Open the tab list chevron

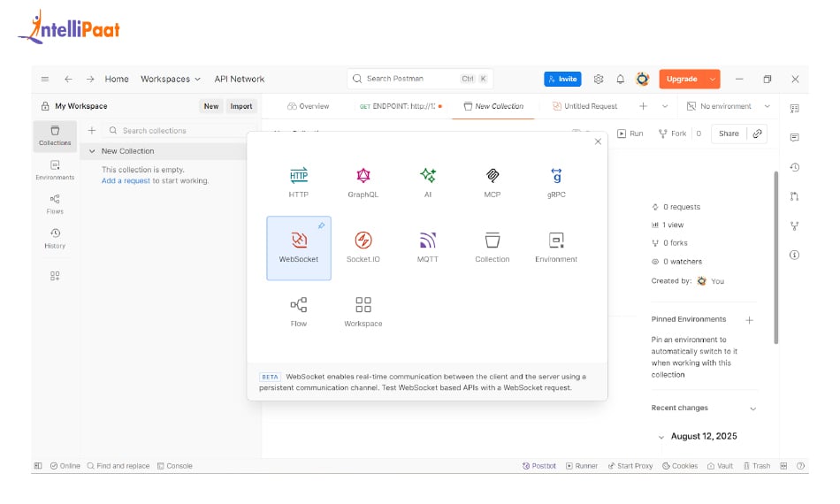point(665,106)
